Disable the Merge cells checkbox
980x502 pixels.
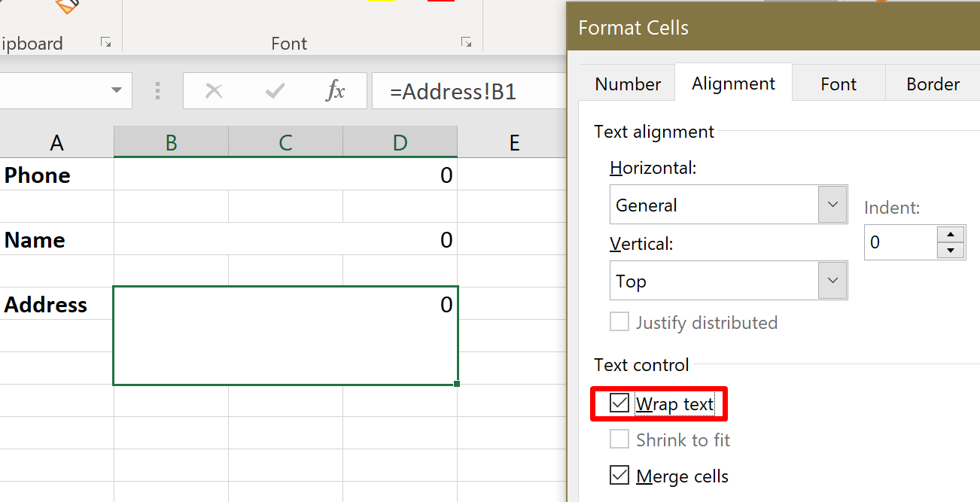[619, 475]
